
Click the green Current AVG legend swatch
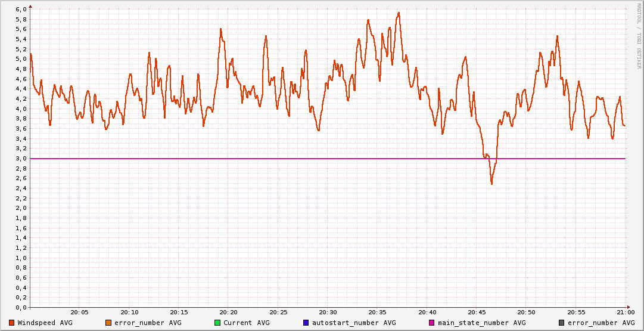[x=217, y=323]
